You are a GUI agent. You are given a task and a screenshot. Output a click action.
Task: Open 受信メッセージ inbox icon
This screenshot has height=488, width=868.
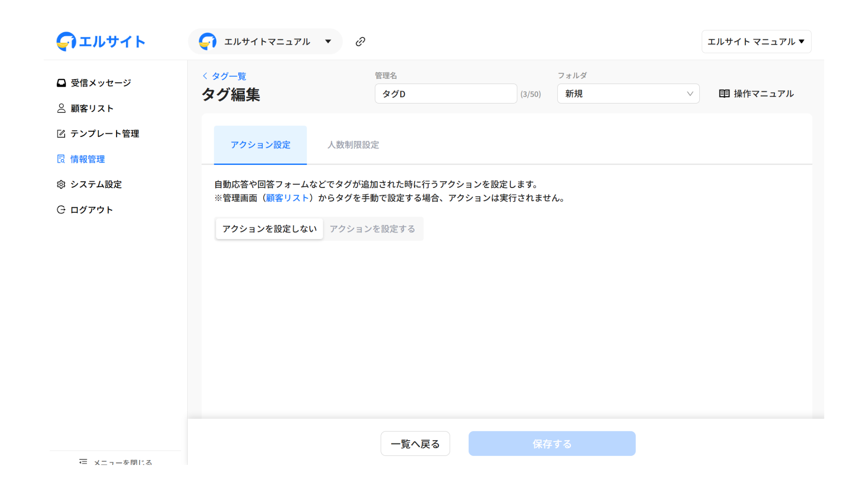tap(61, 83)
